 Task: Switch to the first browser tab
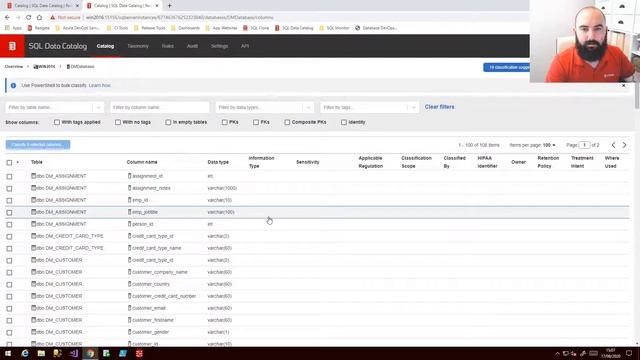point(42,6)
